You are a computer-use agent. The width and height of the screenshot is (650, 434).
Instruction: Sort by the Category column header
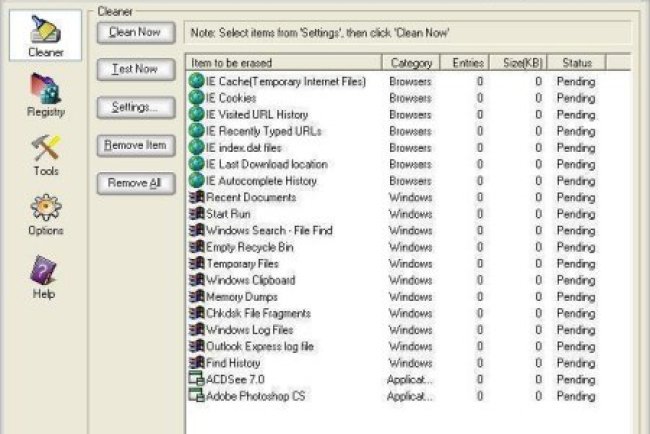(411, 63)
